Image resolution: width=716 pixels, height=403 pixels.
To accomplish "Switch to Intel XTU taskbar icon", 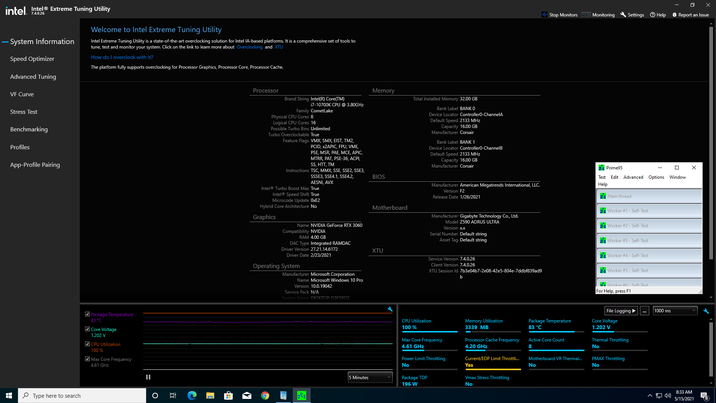I will click(x=283, y=395).
